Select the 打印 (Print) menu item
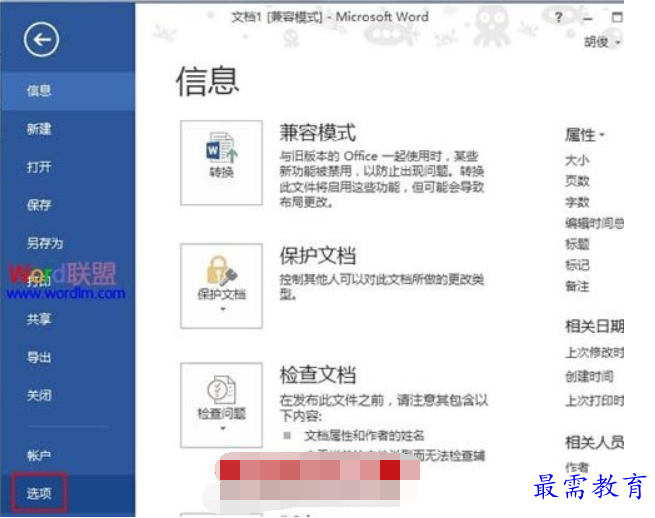This screenshot has width=655, height=518. click(68, 281)
